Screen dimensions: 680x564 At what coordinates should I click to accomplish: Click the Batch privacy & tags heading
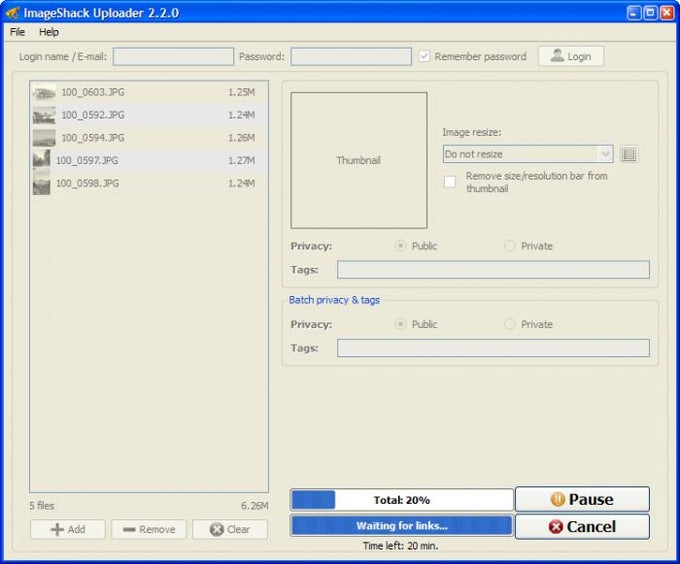tap(334, 300)
